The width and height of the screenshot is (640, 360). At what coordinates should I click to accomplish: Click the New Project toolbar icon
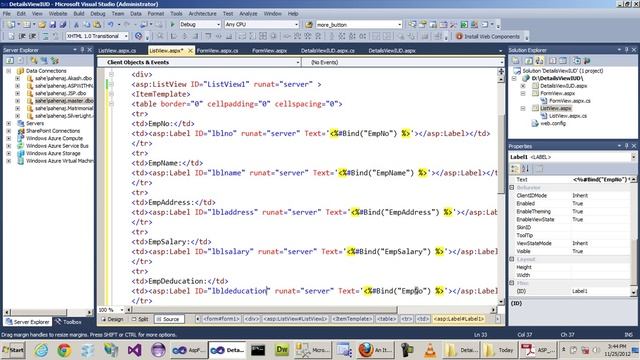pos(11,25)
